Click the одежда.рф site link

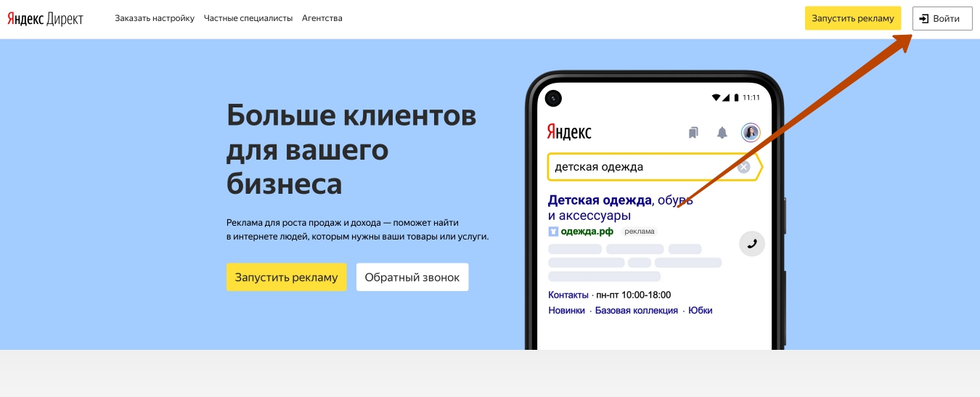[587, 232]
